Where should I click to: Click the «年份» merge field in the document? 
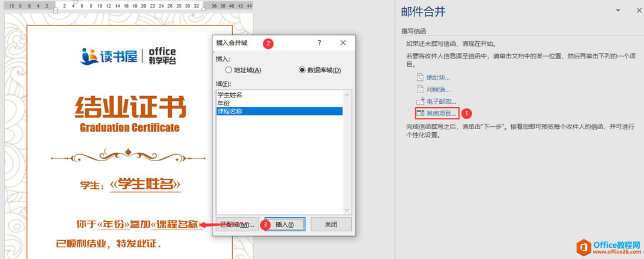pyautogui.click(x=114, y=224)
